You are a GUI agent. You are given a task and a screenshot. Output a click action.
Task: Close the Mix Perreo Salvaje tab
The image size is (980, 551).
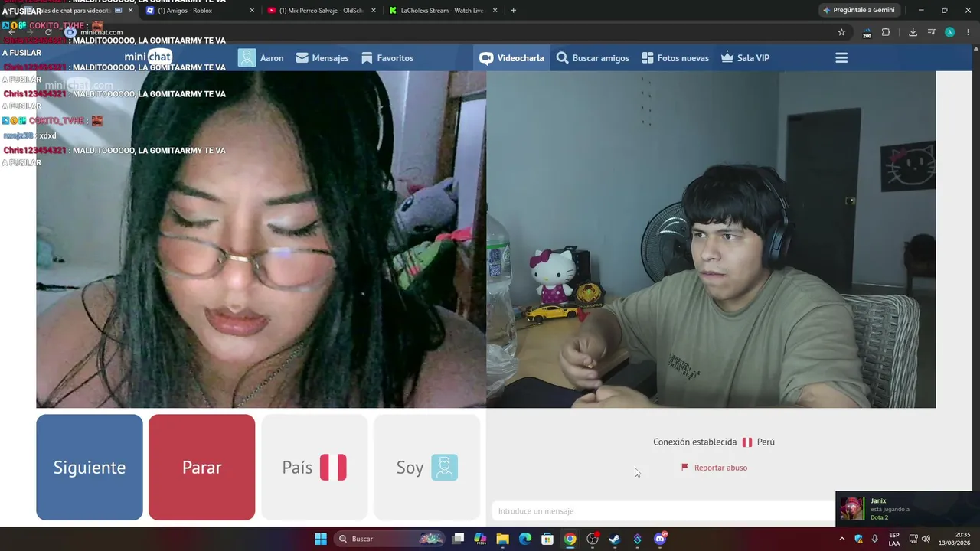374,11
